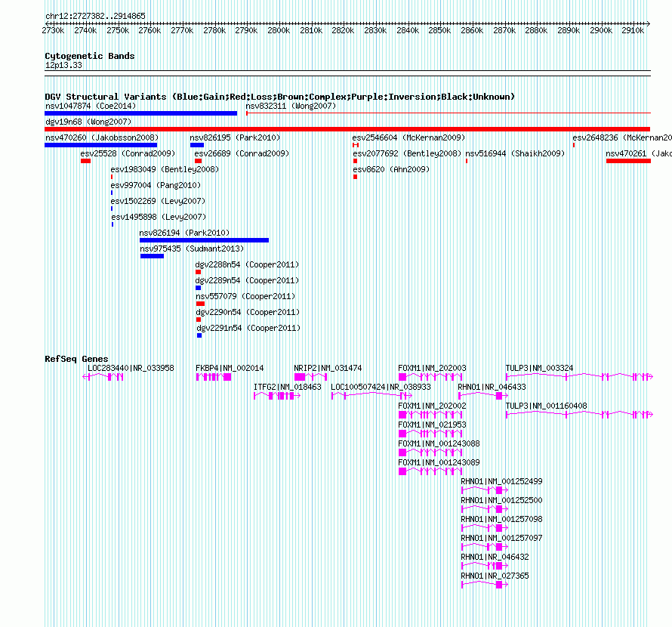This screenshot has height=627, width=672.
Task: Click the FOXM1|NM_001243089 transcript
Action: click(x=430, y=471)
